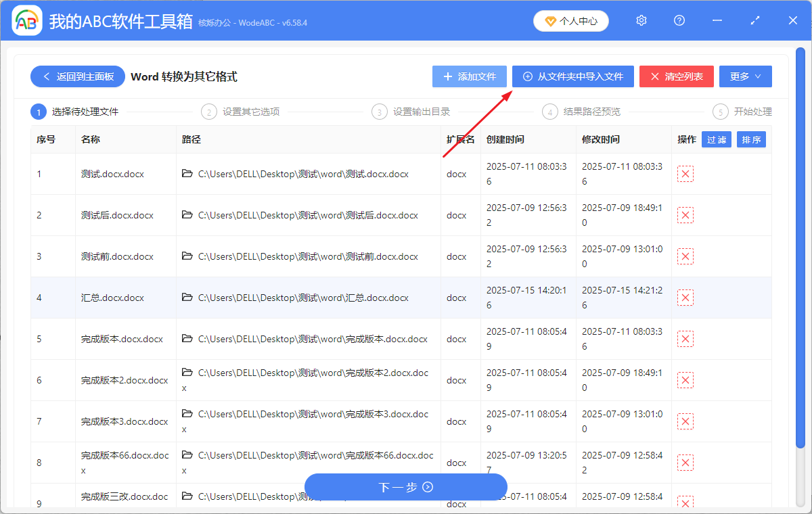Click 清空列表 to clear the list
This screenshot has height=514, width=812.
click(x=676, y=76)
